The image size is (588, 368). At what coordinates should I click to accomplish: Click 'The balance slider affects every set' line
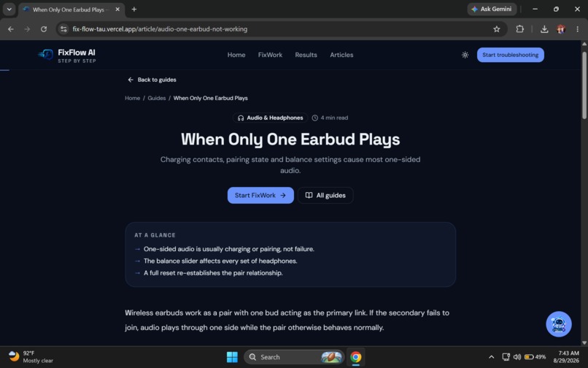(220, 261)
